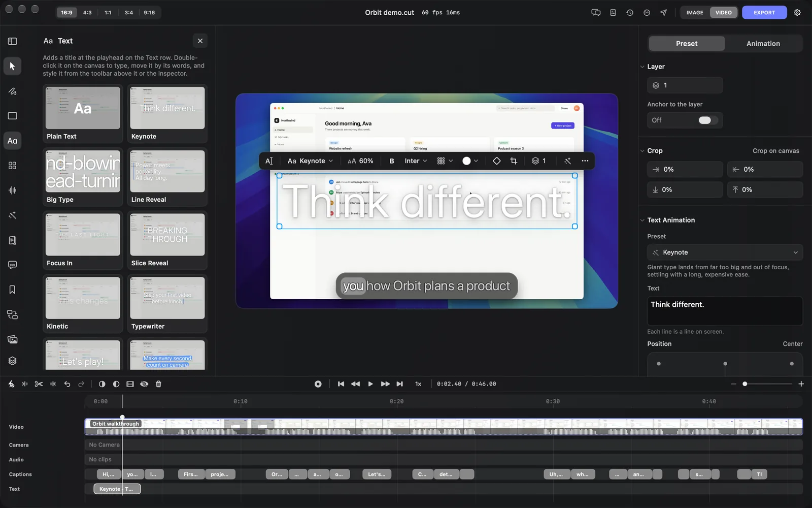Screen dimensions: 812x508
Task: Click the record button in timeline bar
Action: coord(318,384)
